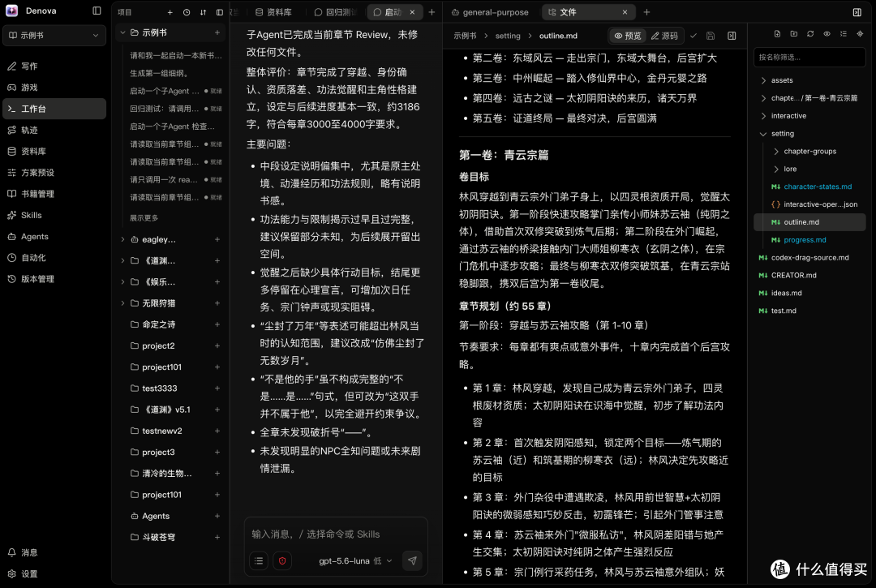
Task: Add item to 无限狩猎 folder
Action: 217,303
